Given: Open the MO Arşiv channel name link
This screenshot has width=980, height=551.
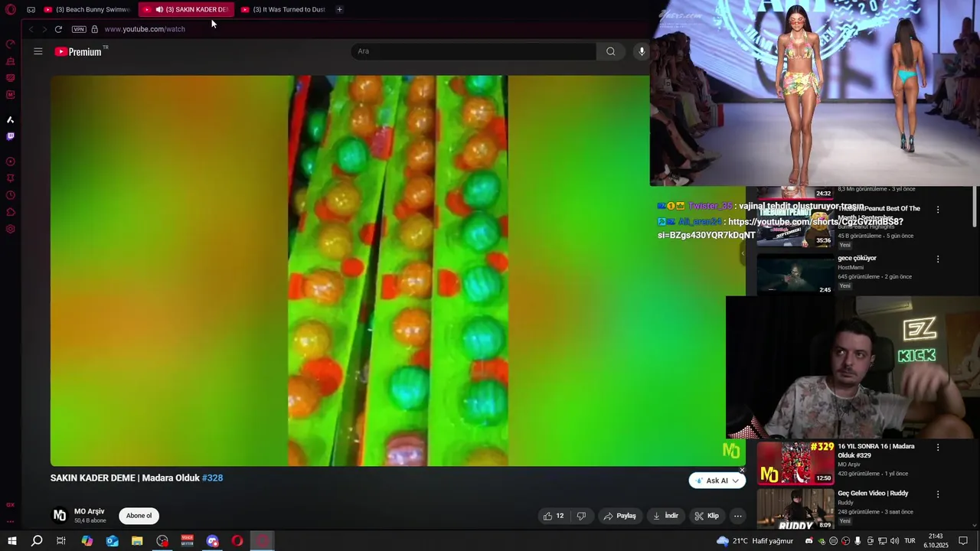Looking at the screenshot, I should pyautogui.click(x=89, y=511).
